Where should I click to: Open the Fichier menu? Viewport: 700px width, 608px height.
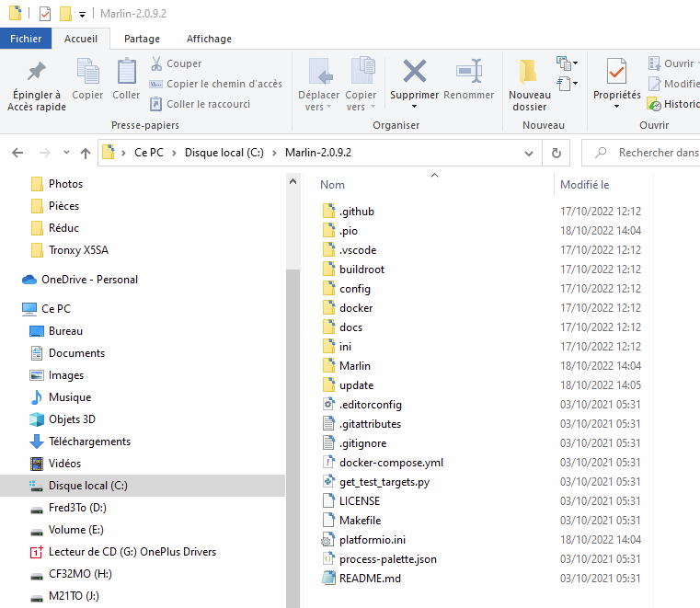26,39
